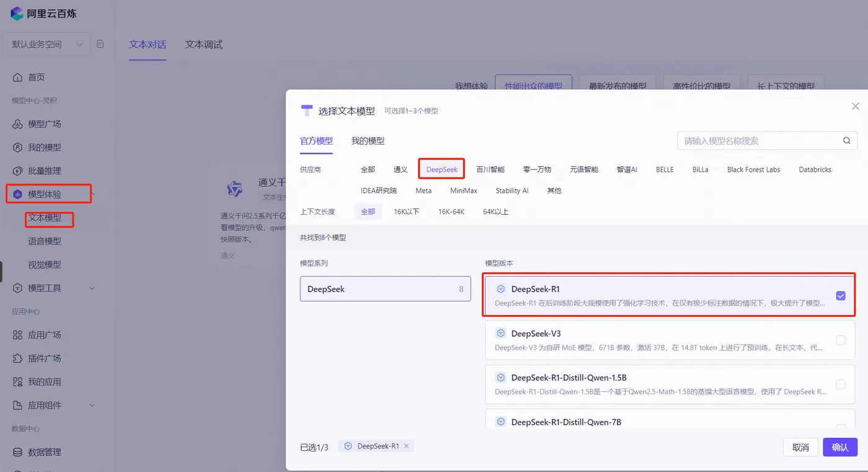Select 视觉模型 in the sidebar
Screen dimensions: 868x472
pos(45,265)
